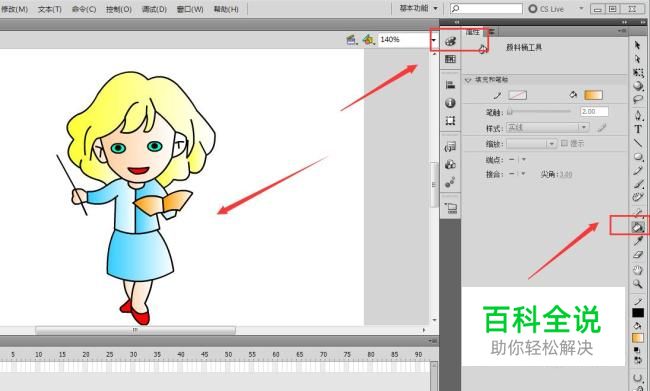Click the stroke value 2.00 field
650x391 pixels.
(594, 111)
